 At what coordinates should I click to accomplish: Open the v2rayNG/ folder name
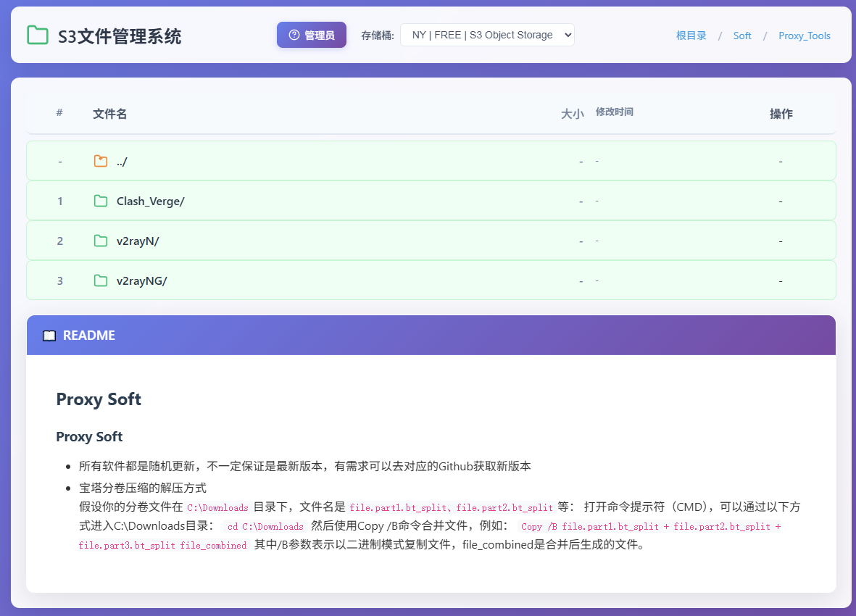(x=142, y=280)
